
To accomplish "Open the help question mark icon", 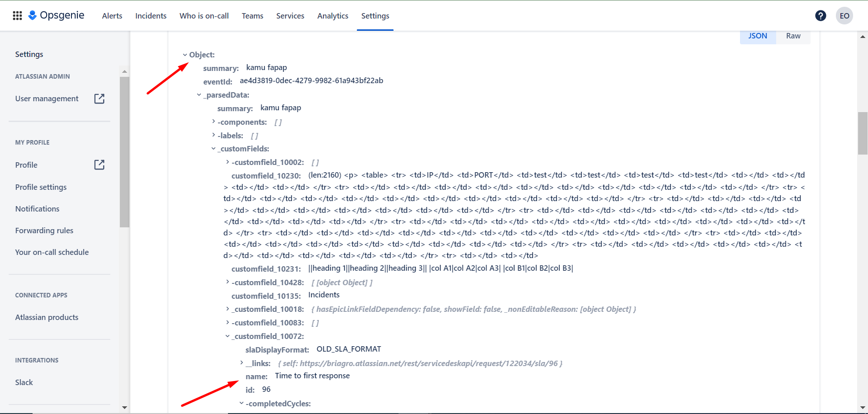I will point(820,15).
